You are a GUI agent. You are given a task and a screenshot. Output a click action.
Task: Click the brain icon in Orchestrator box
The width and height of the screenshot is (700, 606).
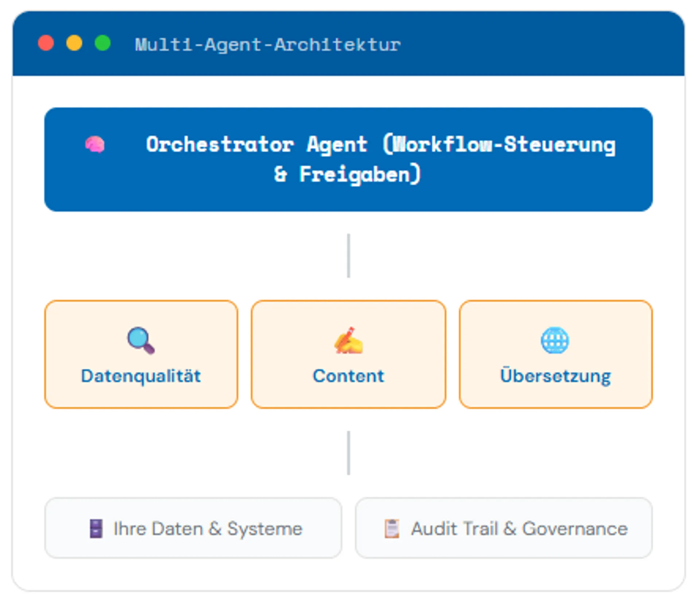(x=95, y=144)
